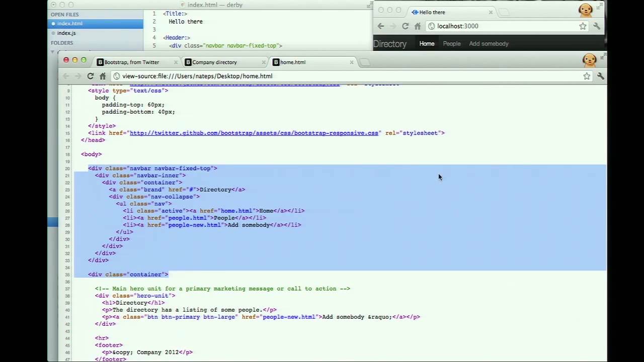644x362 pixels.
Task: Click people-new.html link in btn-primary line
Action: [x=289, y=317]
